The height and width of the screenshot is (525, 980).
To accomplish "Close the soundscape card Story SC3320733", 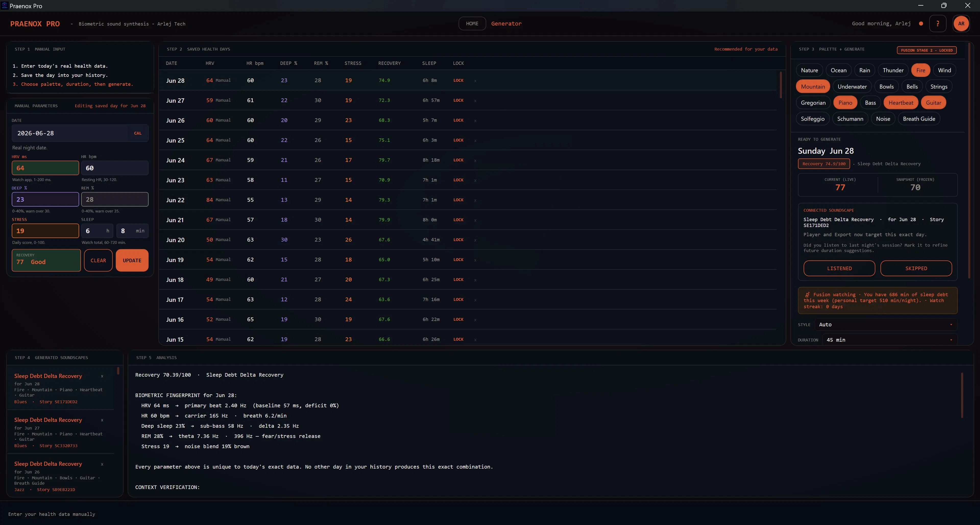I will [102, 420].
